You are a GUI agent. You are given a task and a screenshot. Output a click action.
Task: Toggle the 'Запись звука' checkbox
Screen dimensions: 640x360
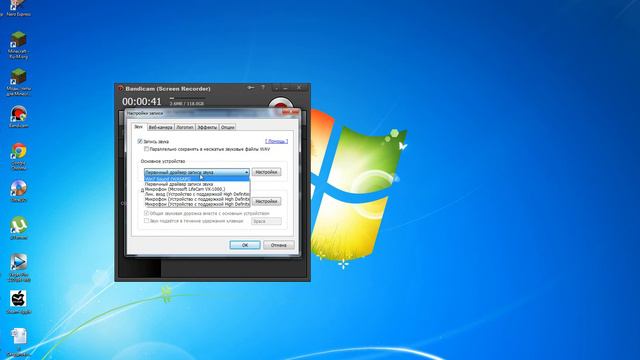[x=140, y=141]
